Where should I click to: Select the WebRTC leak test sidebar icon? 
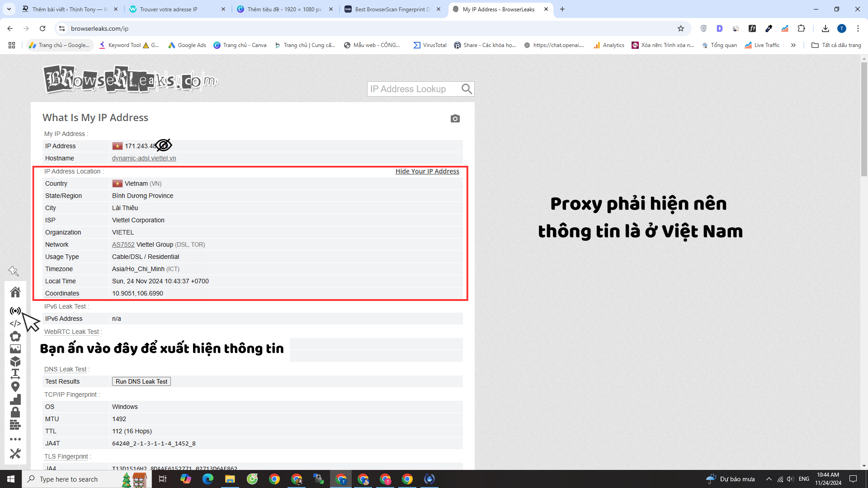(15, 310)
